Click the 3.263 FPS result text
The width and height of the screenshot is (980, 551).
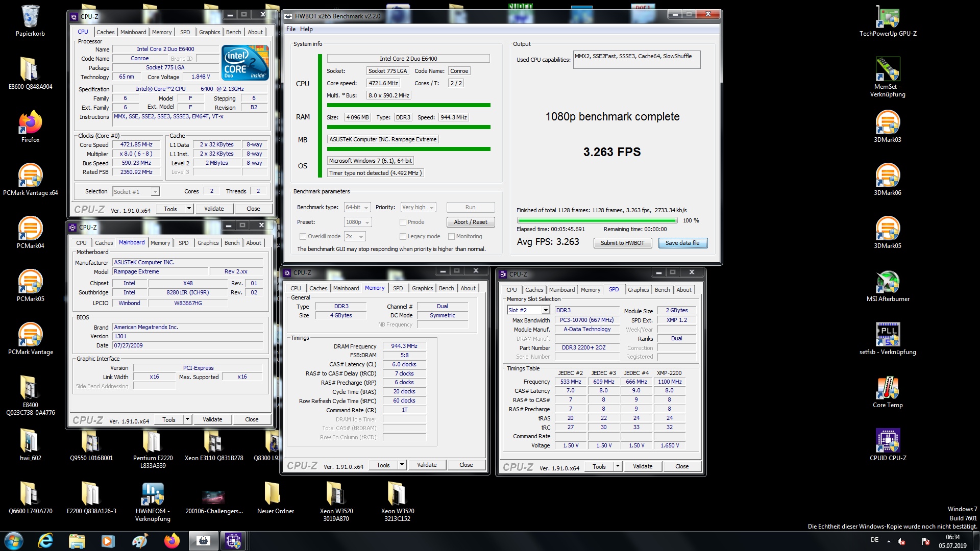[x=612, y=152]
